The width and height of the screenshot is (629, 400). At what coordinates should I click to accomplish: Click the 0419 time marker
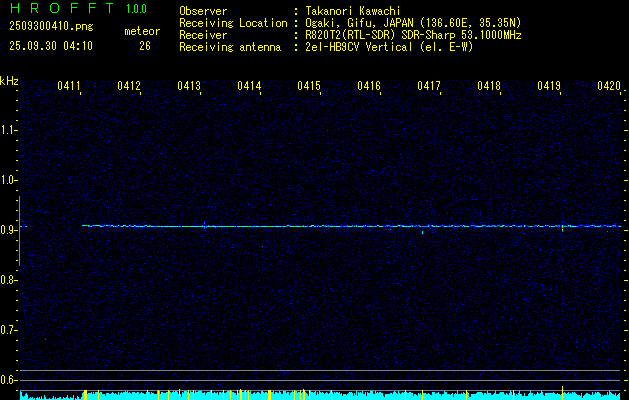[549, 86]
